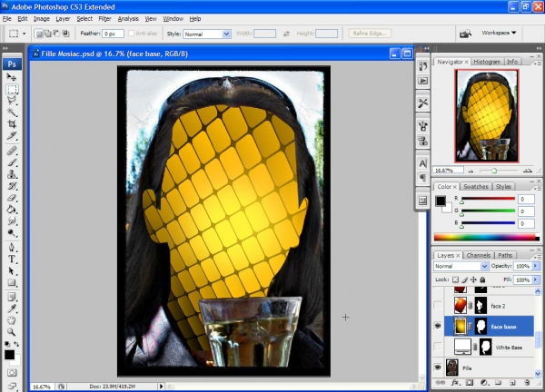Screen dimensions: 545x392
Task: Click the Refine Edge button
Action: 370,34
